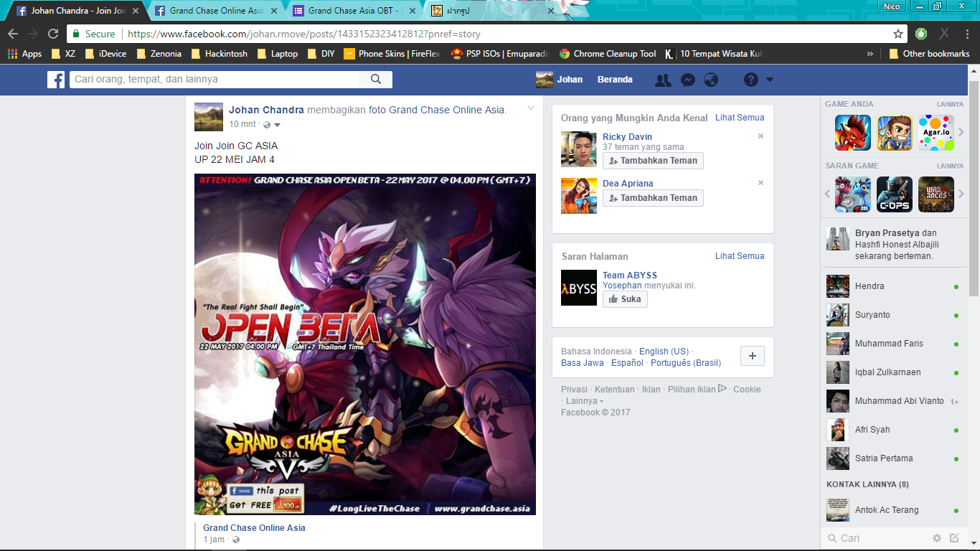Open chat with Muhammad Faris
This screenshot has width=980, height=551.
(x=892, y=344)
